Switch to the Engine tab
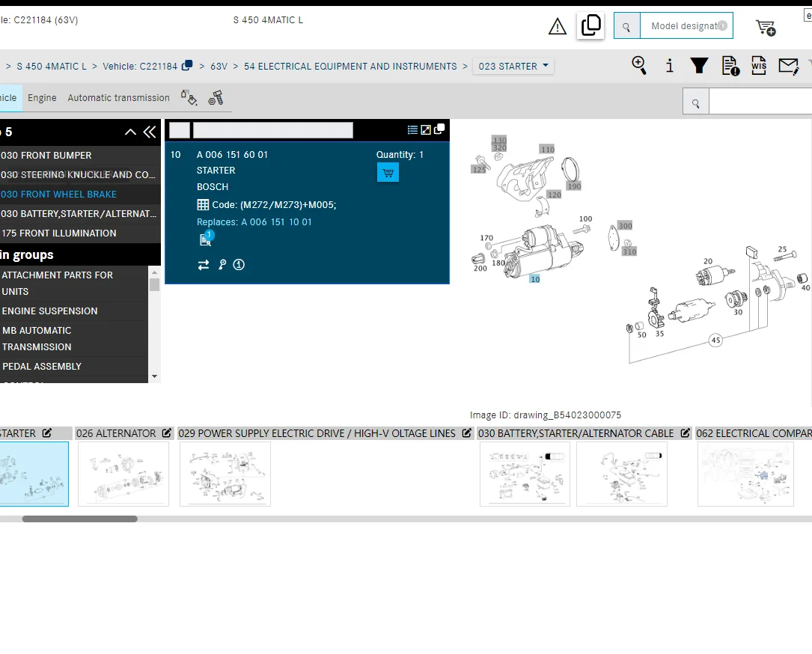The width and height of the screenshot is (812, 654). (x=42, y=97)
